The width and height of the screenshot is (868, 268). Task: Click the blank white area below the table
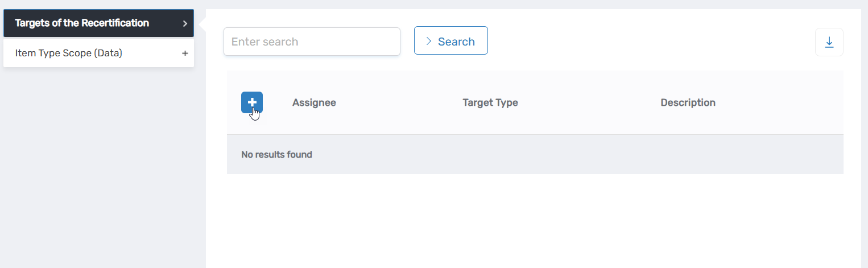tap(535, 222)
